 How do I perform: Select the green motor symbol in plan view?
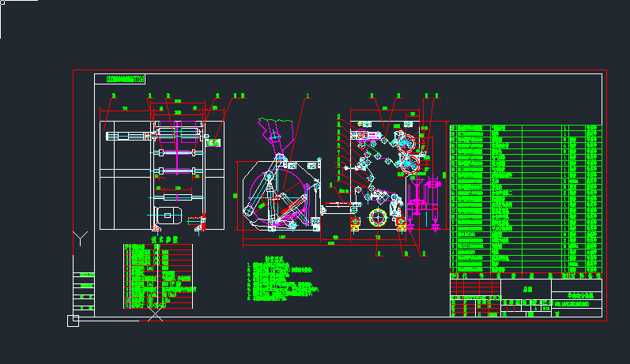click(x=211, y=142)
